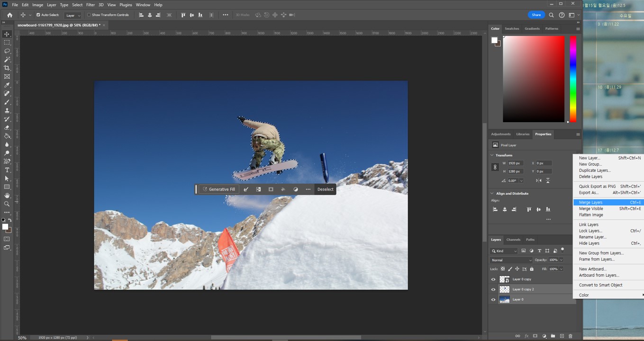Screen dimensions: 644x341
Task: Click the Create new group folder icon
Action: (x=553, y=336)
